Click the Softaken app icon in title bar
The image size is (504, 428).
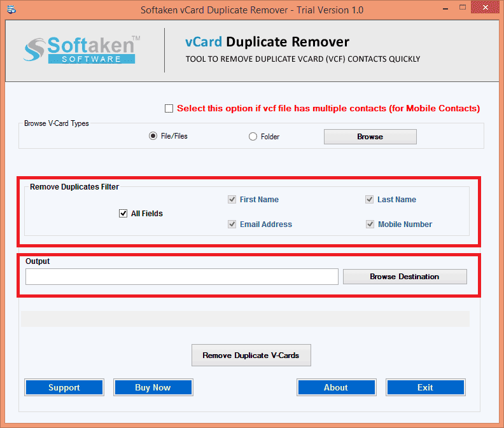(x=11, y=10)
